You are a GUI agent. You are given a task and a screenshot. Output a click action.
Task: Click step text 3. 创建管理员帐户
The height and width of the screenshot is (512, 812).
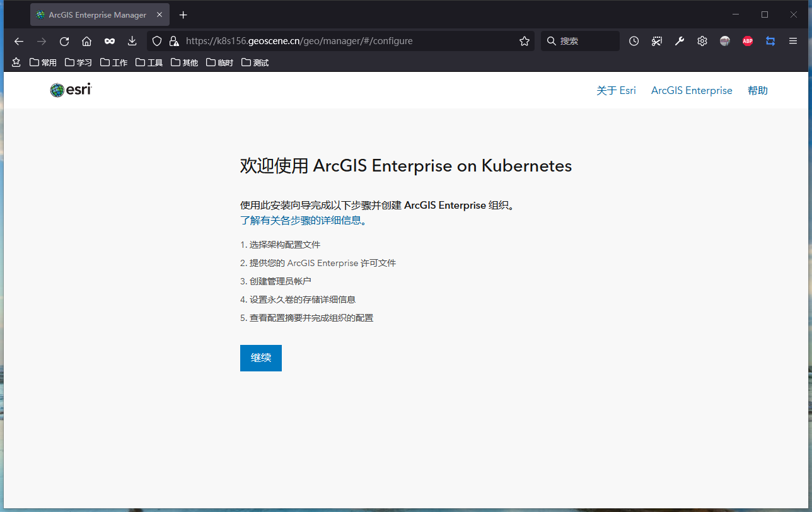click(x=275, y=281)
